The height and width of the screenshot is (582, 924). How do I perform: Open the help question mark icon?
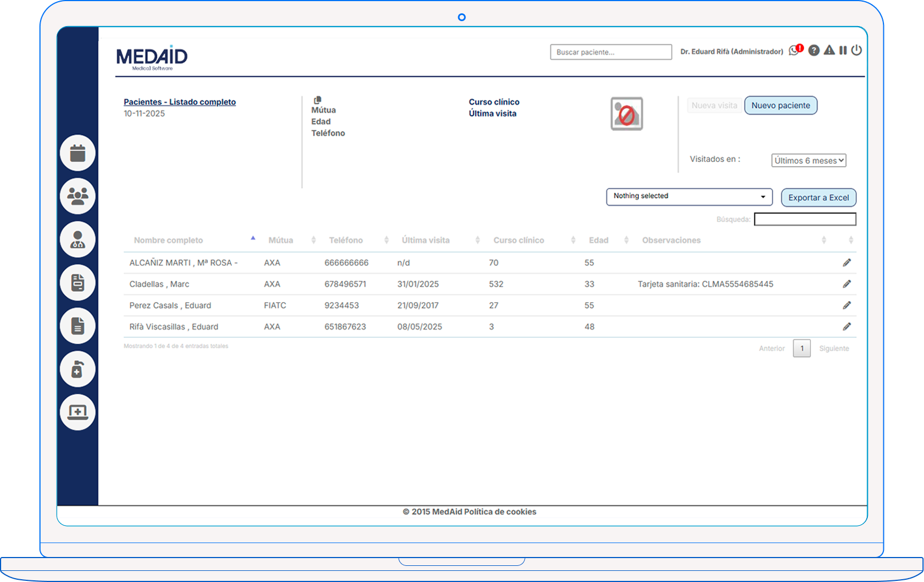tap(814, 51)
